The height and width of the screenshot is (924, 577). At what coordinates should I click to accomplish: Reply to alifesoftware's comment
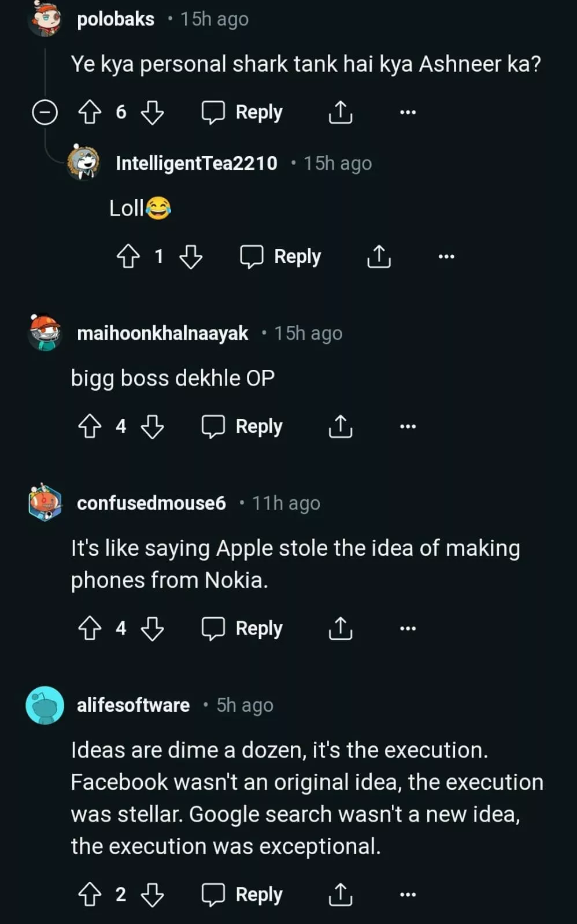coord(242,895)
